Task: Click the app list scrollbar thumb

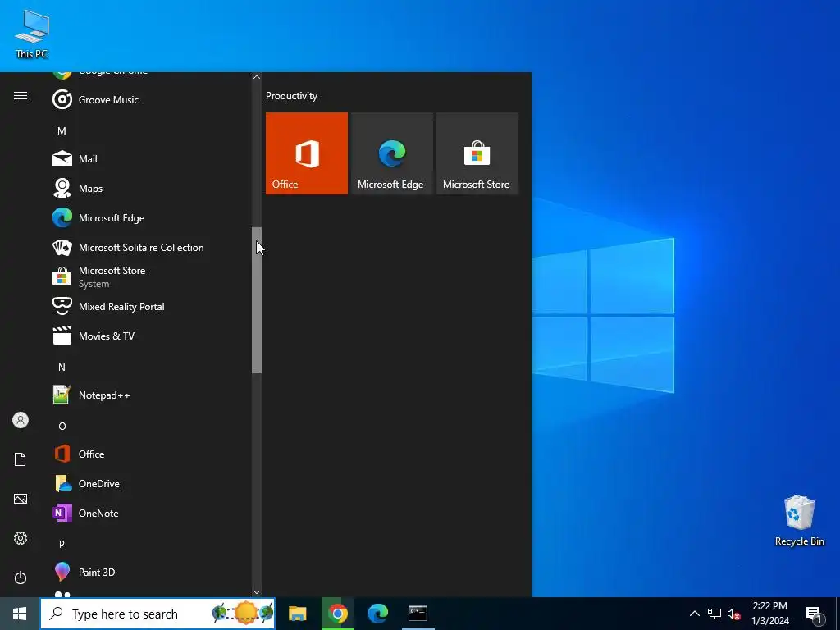Action: click(x=257, y=300)
